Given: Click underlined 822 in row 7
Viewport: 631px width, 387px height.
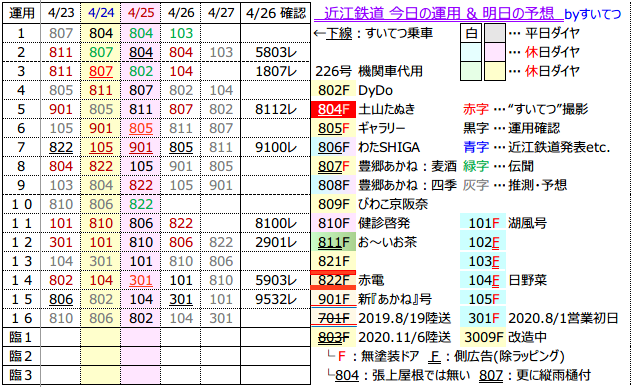Looking at the screenshot, I should pos(61,147).
